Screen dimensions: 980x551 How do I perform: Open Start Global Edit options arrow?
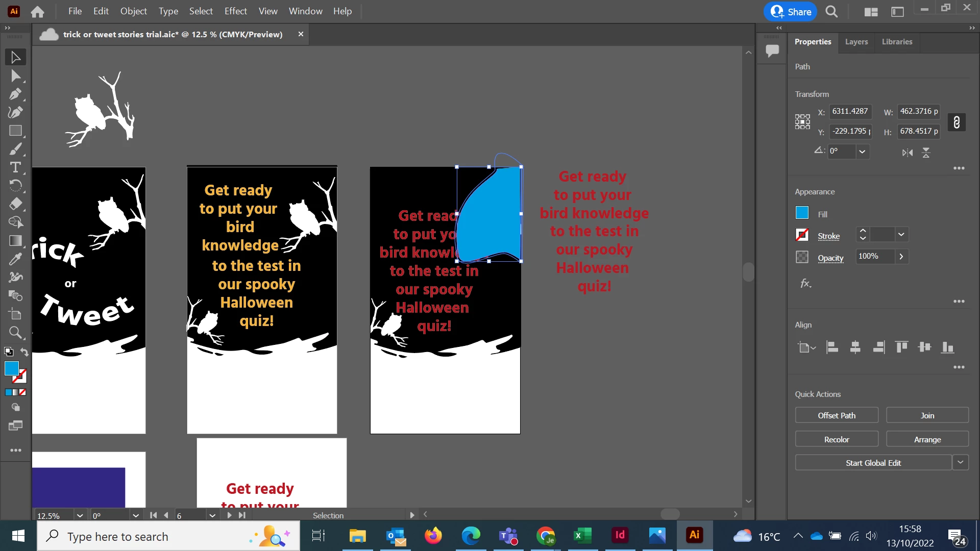coord(960,462)
